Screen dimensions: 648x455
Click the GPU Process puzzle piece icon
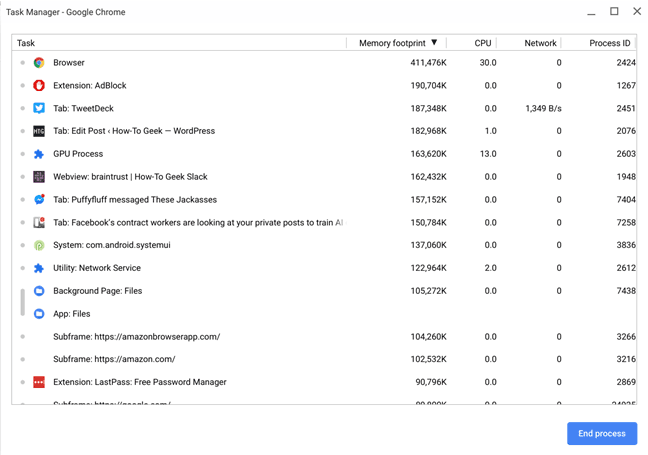(39, 154)
